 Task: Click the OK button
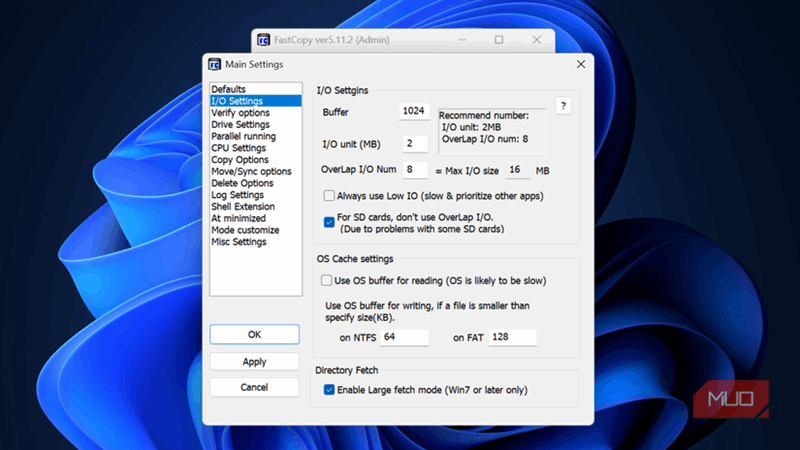click(254, 335)
